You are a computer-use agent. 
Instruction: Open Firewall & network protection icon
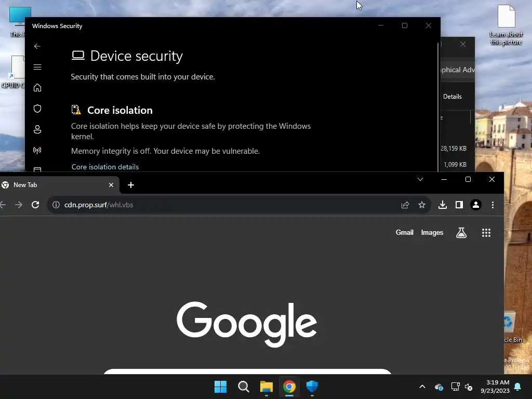pos(37,150)
